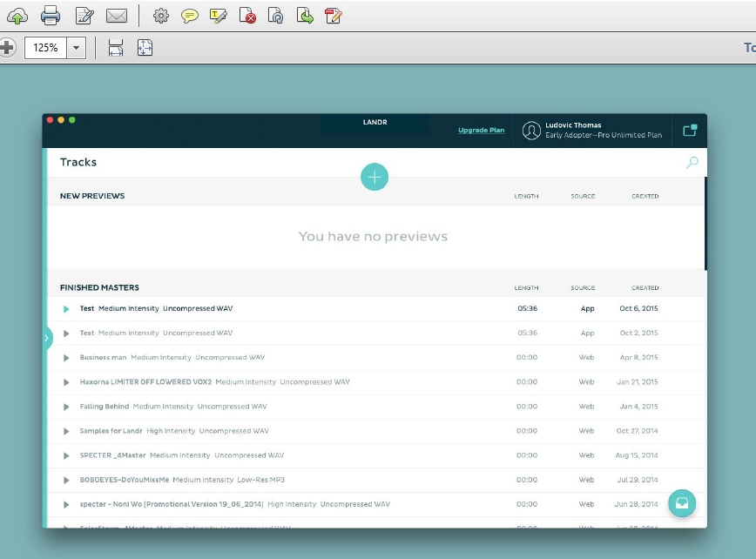Click the cloud upload icon
The width and height of the screenshot is (756, 559).
point(17,15)
